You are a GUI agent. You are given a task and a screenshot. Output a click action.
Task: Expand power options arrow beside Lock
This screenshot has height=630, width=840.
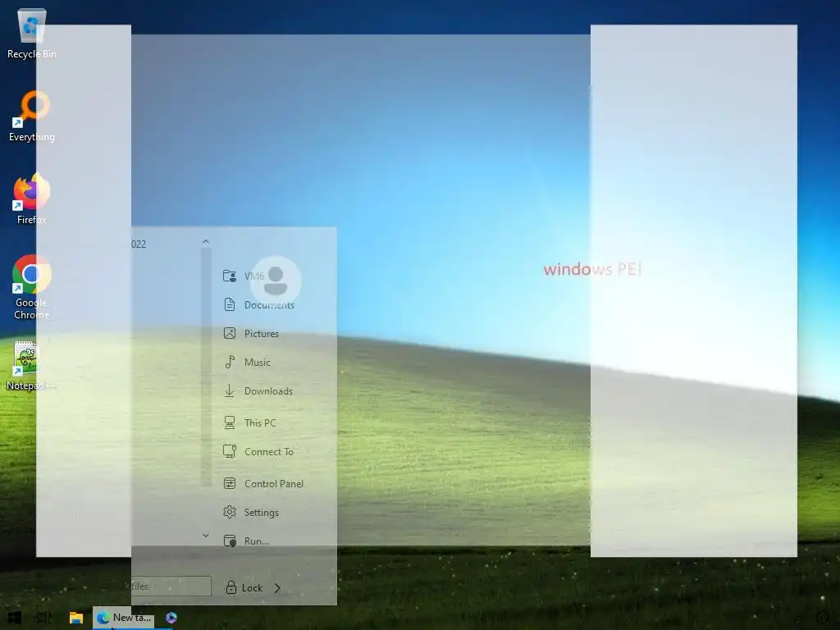tap(277, 587)
